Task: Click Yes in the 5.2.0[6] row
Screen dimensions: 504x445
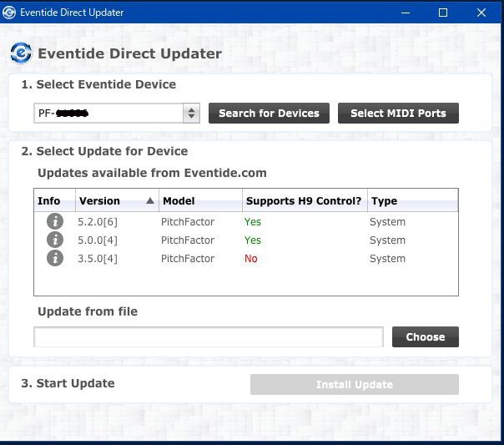Action: click(x=253, y=221)
